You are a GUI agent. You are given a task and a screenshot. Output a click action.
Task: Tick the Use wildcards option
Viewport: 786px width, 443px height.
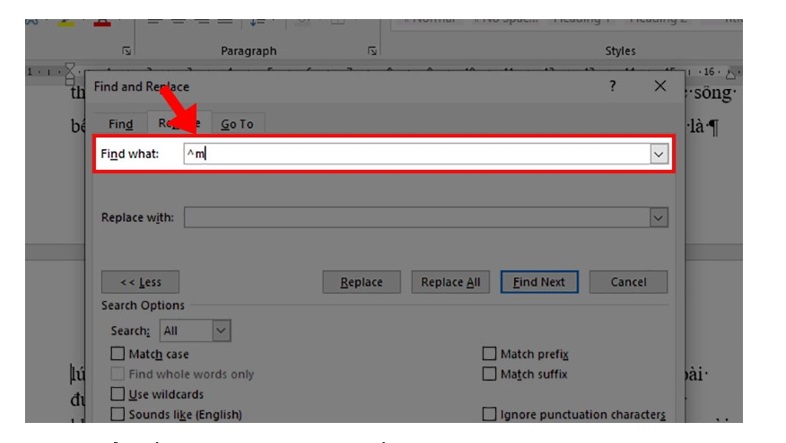tap(118, 394)
